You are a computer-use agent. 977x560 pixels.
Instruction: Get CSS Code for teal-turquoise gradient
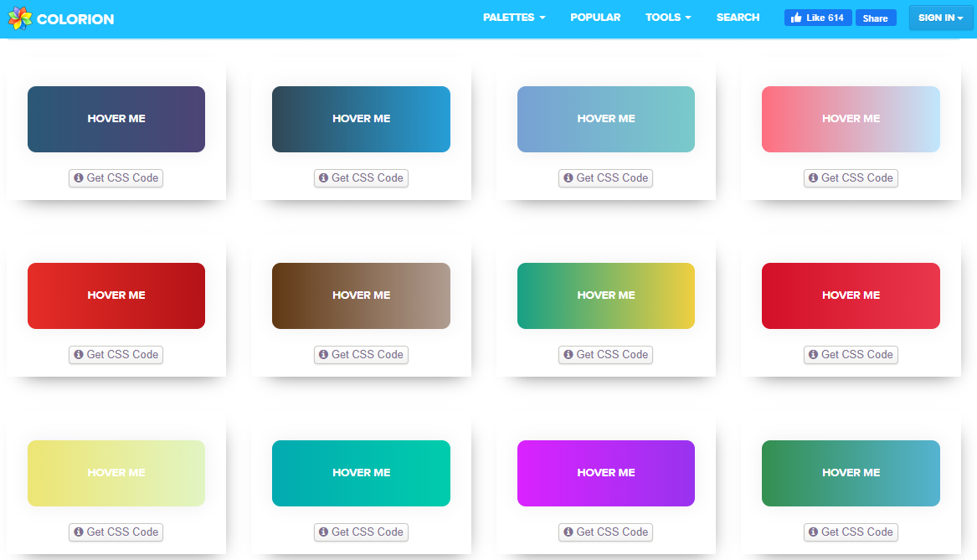(361, 532)
